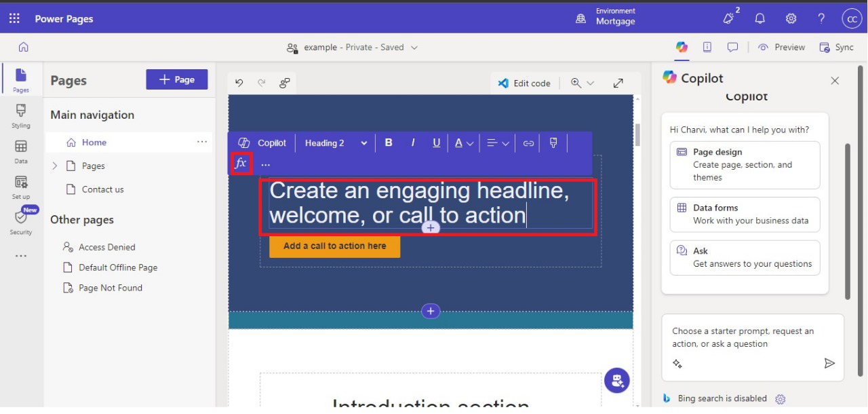Click the fx formula icon in toolbar

point(241,164)
